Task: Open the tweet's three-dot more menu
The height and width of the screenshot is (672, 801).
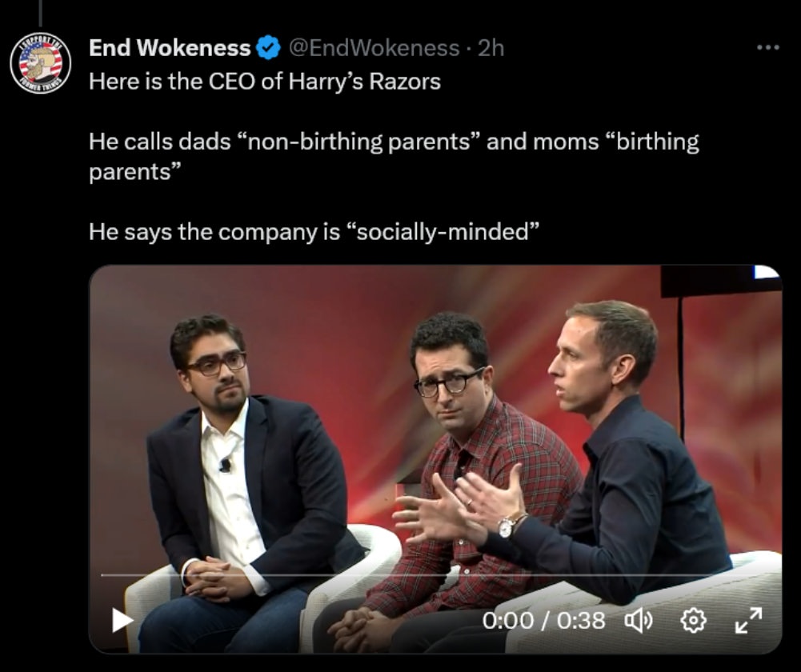Action: point(767,48)
